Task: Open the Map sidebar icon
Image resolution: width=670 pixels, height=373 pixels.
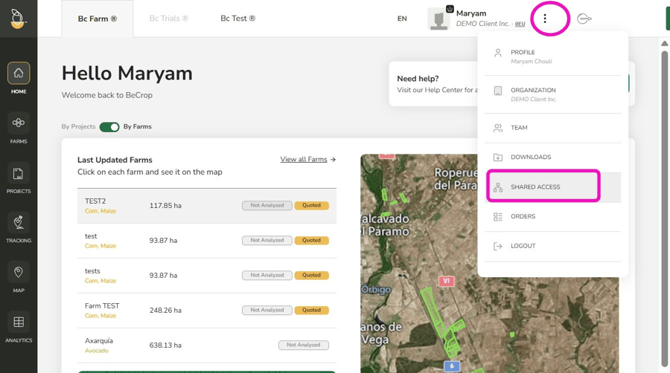Action: click(18, 273)
